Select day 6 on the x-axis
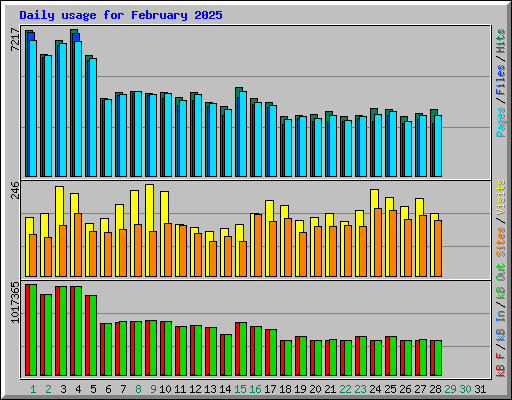512x400 pixels. pyautogui.click(x=108, y=389)
